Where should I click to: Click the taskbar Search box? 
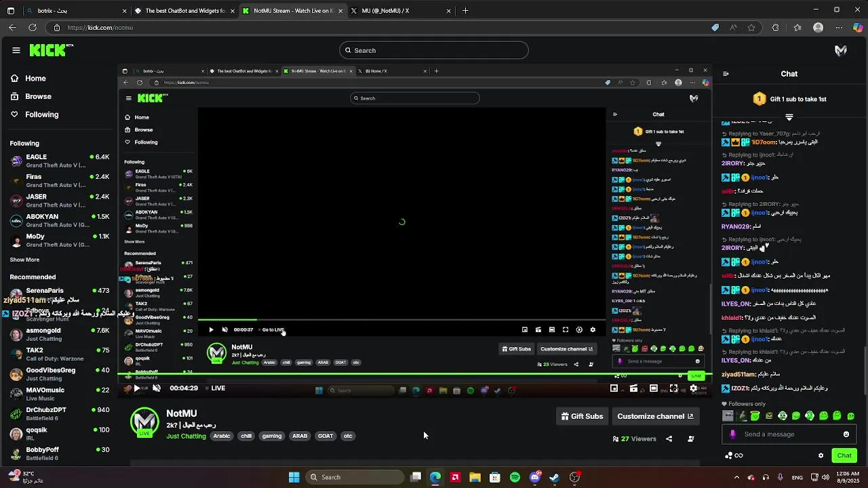[x=354, y=477]
